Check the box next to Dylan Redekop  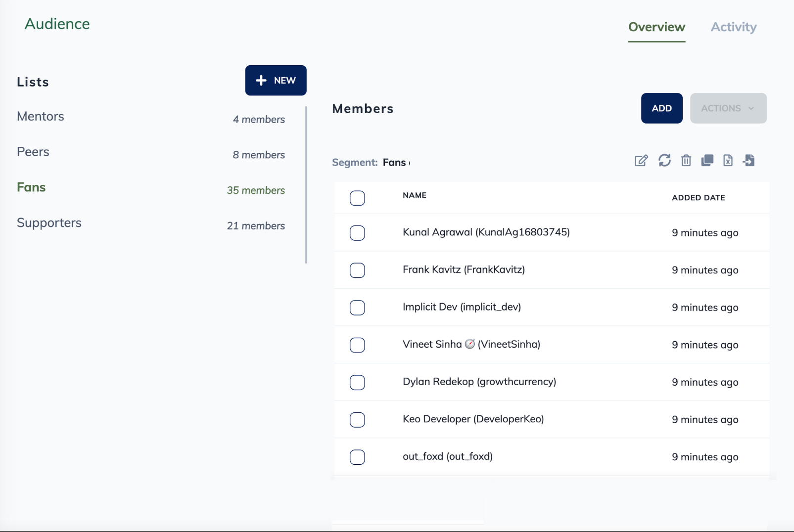[357, 382]
